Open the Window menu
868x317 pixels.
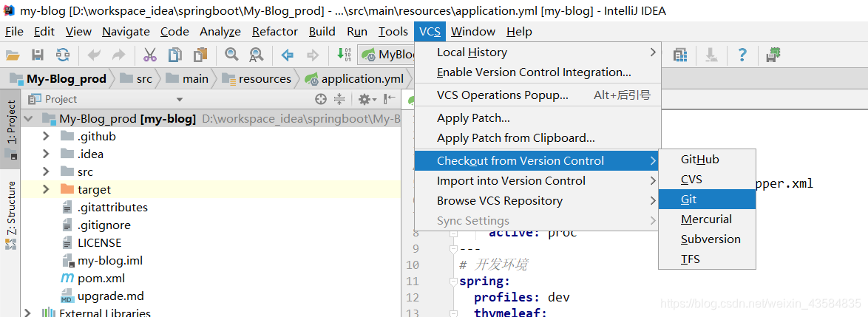pyautogui.click(x=472, y=32)
